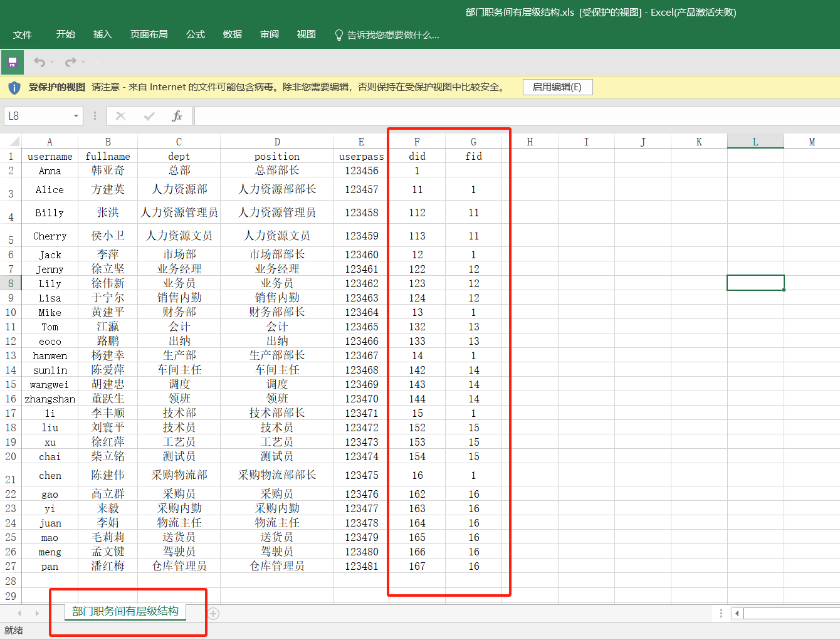Click the New Sheet plus icon
Viewport: 840px width, 640px height.
click(x=214, y=614)
